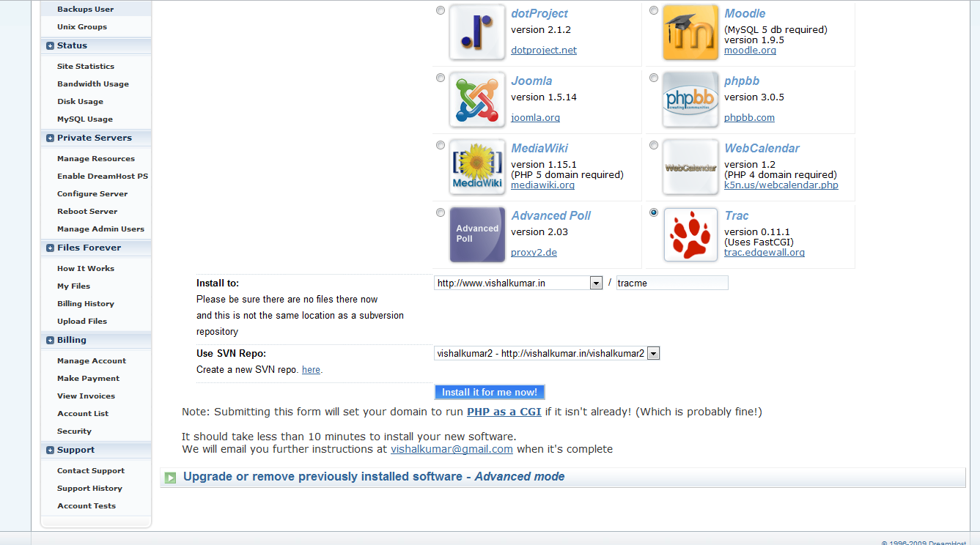Viewport: 980px width, 545px height.
Task: Open Site Statistics page
Action: [86, 67]
